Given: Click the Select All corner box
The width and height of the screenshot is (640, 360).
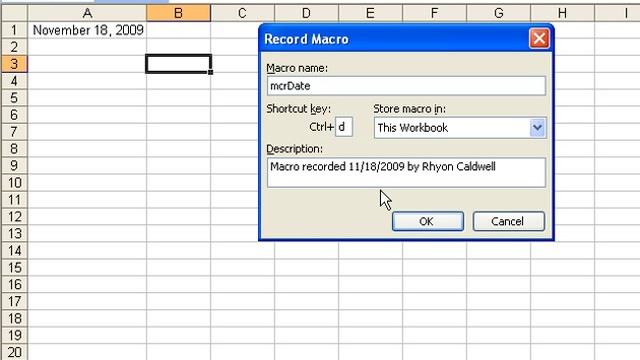Looking at the screenshot, I should (14, 13).
